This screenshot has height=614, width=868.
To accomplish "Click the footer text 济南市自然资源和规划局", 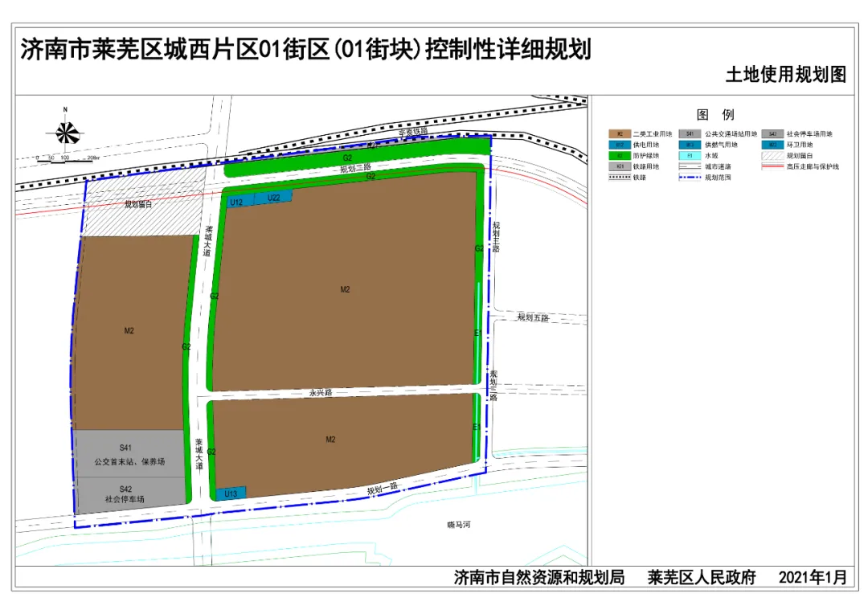I will 539,578.
